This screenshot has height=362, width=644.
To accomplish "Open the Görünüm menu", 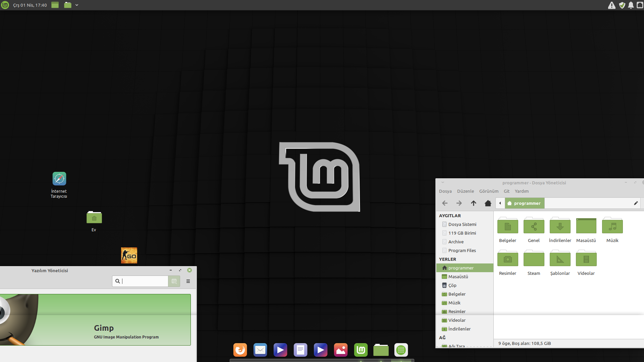I will click(489, 191).
